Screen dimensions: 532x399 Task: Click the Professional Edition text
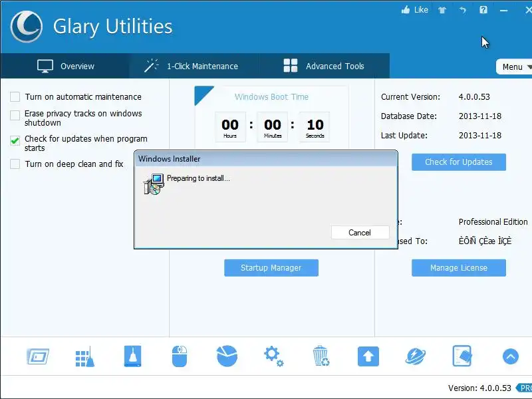point(493,222)
